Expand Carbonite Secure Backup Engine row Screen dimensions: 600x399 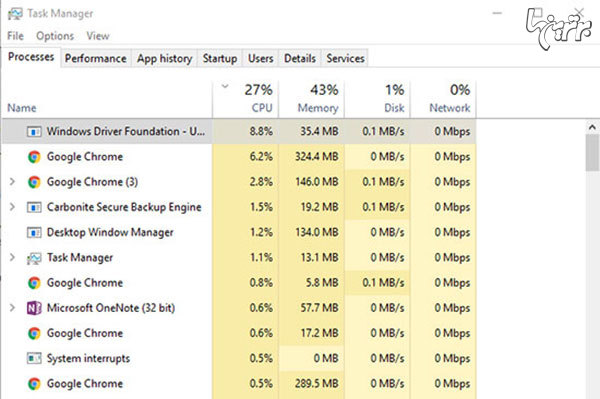[x=12, y=207]
